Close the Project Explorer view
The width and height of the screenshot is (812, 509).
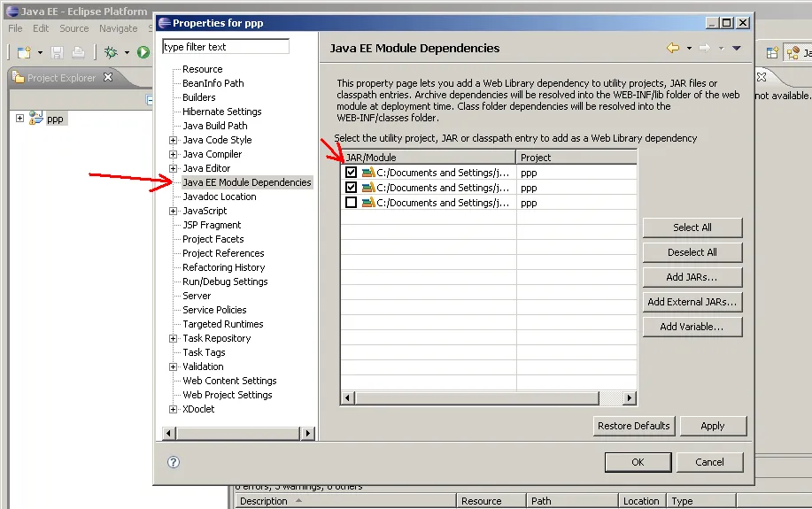point(108,77)
